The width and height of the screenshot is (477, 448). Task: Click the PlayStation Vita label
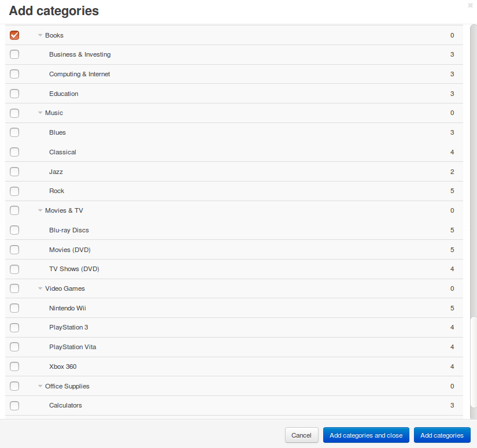pyautogui.click(x=73, y=347)
